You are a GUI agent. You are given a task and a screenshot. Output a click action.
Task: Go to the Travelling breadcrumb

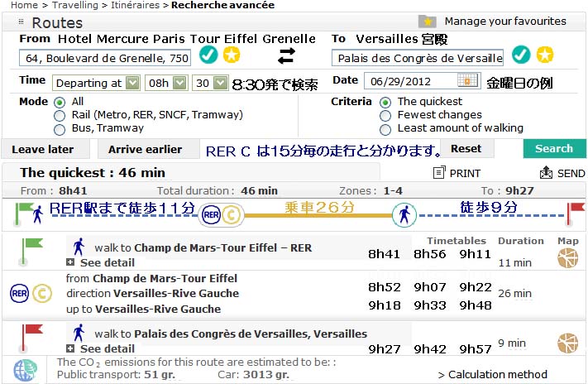click(x=75, y=5)
